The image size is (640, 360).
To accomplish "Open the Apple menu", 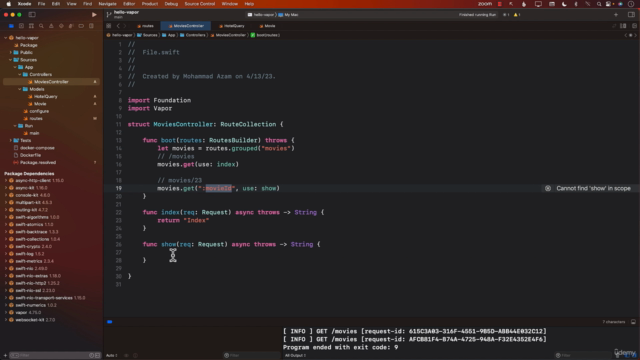I will pyautogui.click(x=9, y=4).
